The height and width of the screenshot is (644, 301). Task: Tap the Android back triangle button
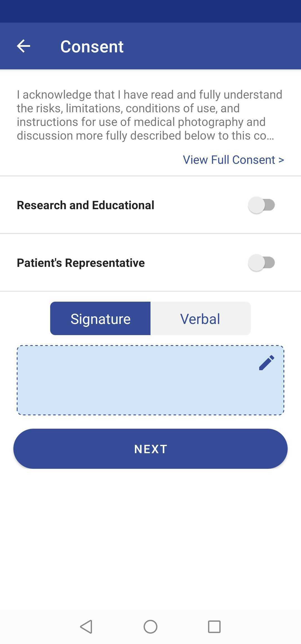86,627
